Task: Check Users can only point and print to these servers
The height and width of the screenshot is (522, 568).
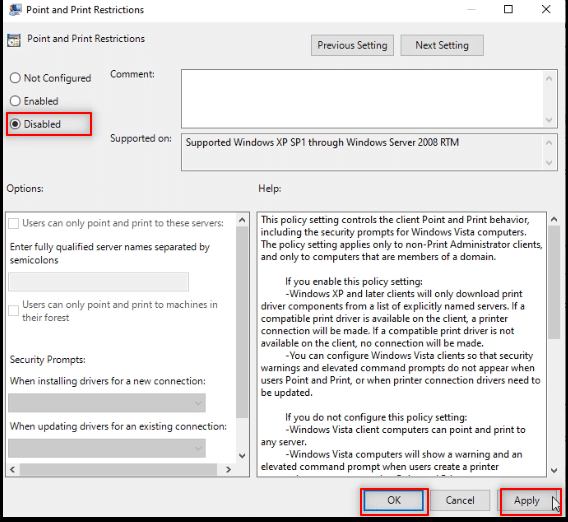Action: tap(14, 223)
